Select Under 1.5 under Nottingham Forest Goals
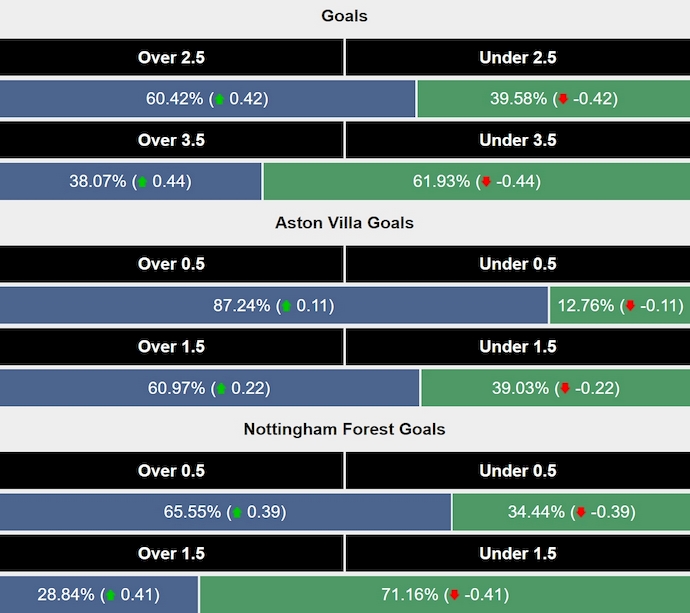The image size is (690, 613). [x=518, y=553]
